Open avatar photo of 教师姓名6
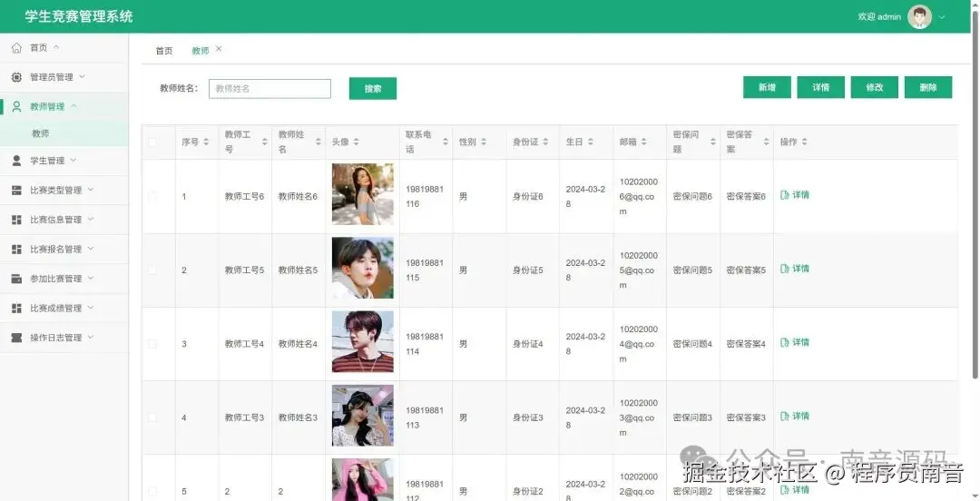 coord(362,194)
